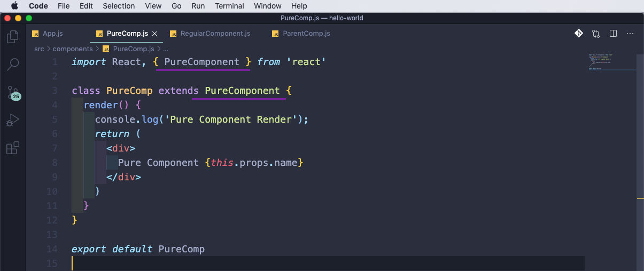Open the Edit menu
The width and height of the screenshot is (644, 271).
(x=86, y=6)
